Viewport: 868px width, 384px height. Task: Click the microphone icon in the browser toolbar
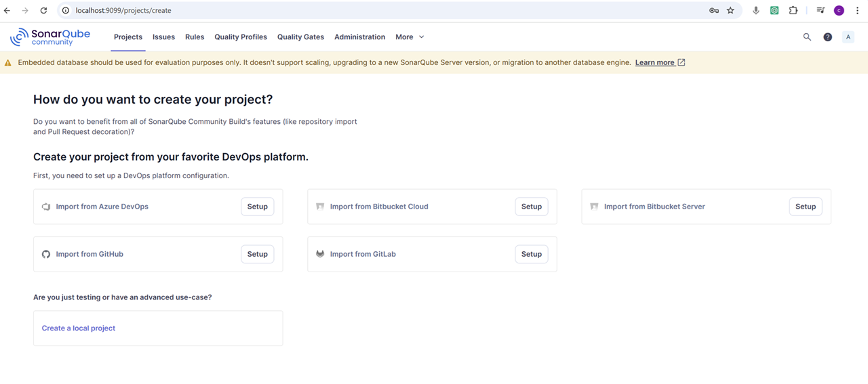(755, 11)
